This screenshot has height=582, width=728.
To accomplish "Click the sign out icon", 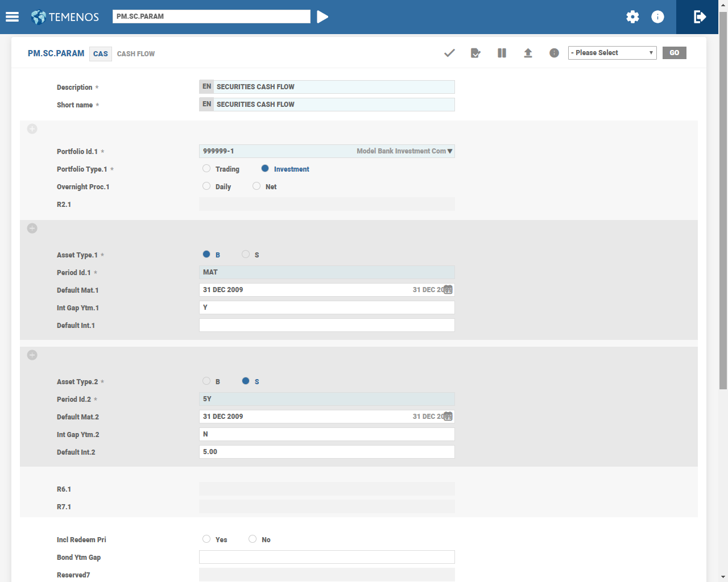I will [x=700, y=17].
